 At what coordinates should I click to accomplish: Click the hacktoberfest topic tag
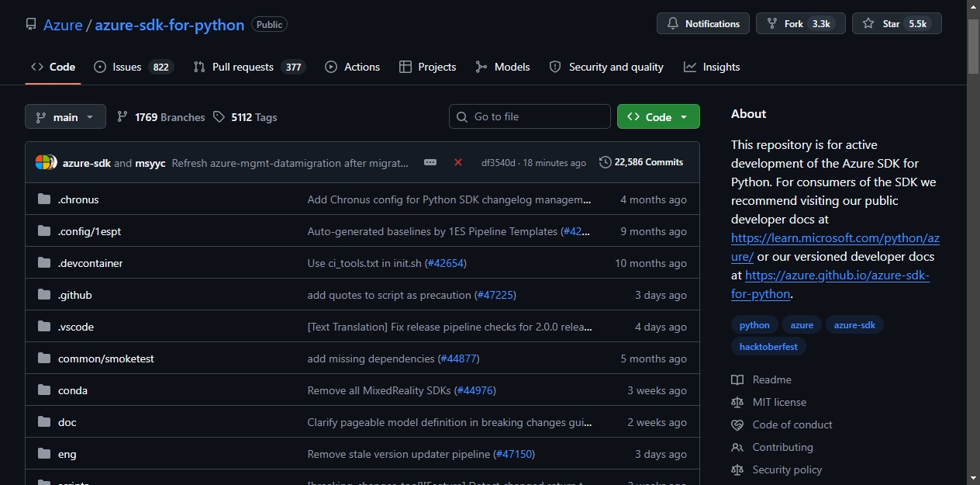point(768,347)
